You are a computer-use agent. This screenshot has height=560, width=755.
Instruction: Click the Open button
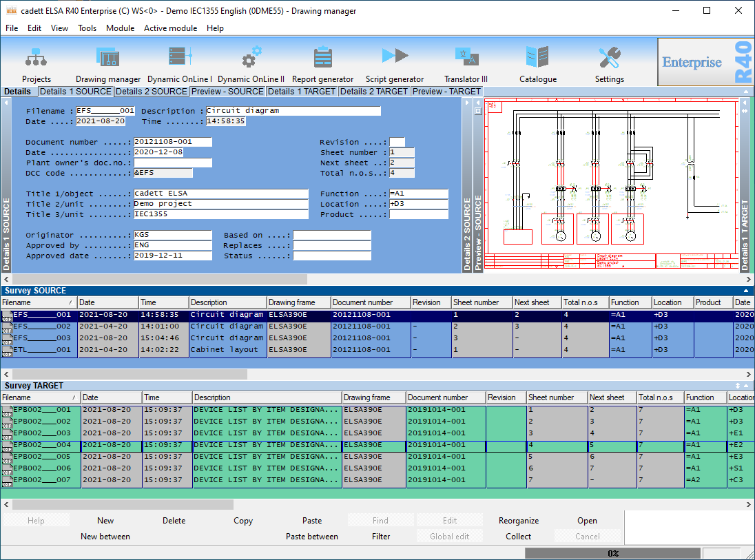588,521
